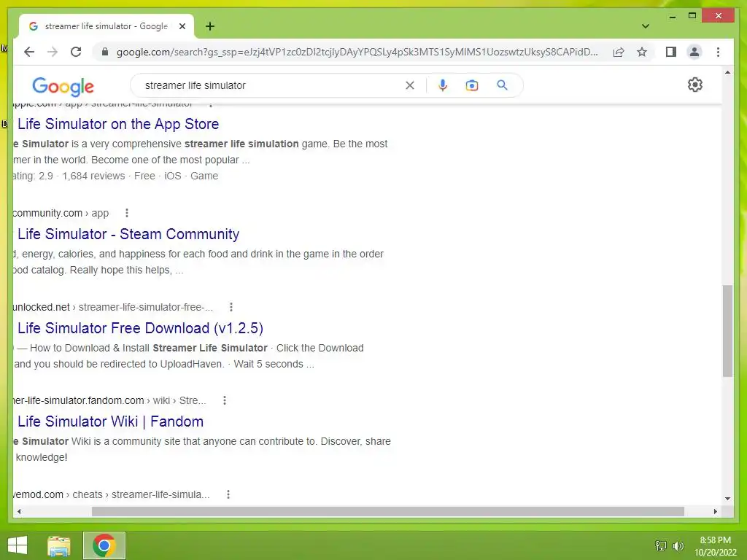Open the Chrome profile avatar
Viewport: 747px width, 560px height.
coord(694,52)
